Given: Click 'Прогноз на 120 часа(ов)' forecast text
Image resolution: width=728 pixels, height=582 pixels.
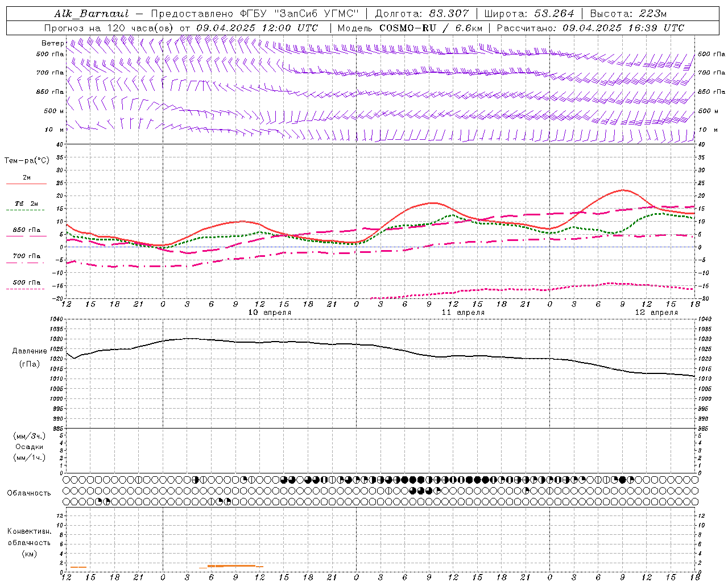Looking at the screenshot, I should (x=109, y=28).
